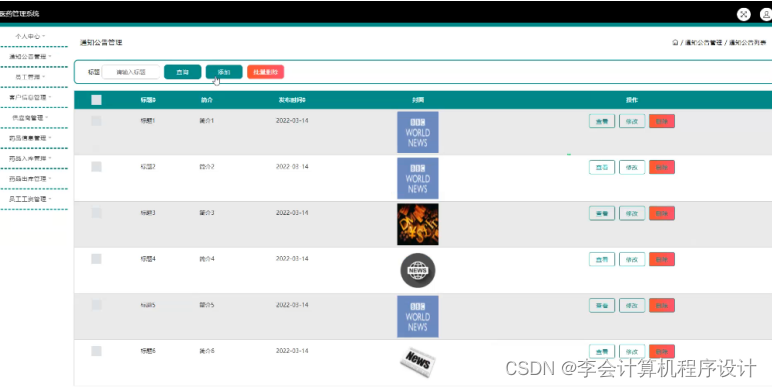
Task: Sort by the 发布时间 column header arrows
Action: pos(304,100)
